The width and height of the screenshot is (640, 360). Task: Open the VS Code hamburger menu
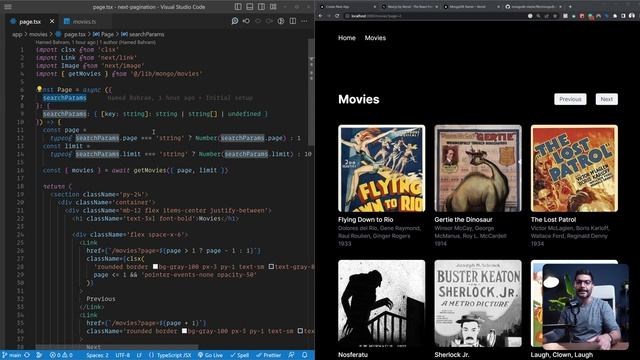point(8,7)
